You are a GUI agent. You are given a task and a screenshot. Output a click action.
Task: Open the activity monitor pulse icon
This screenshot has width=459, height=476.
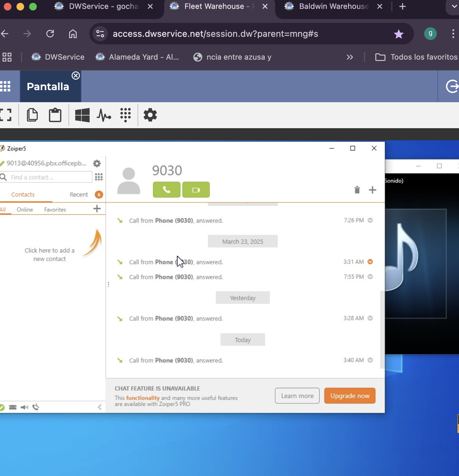pyautogui.click(x=104, y=115)
